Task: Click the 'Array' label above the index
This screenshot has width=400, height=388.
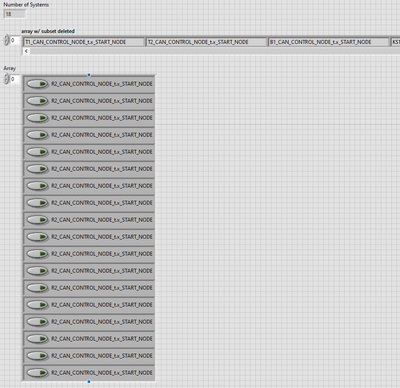Action: [10, 68]
